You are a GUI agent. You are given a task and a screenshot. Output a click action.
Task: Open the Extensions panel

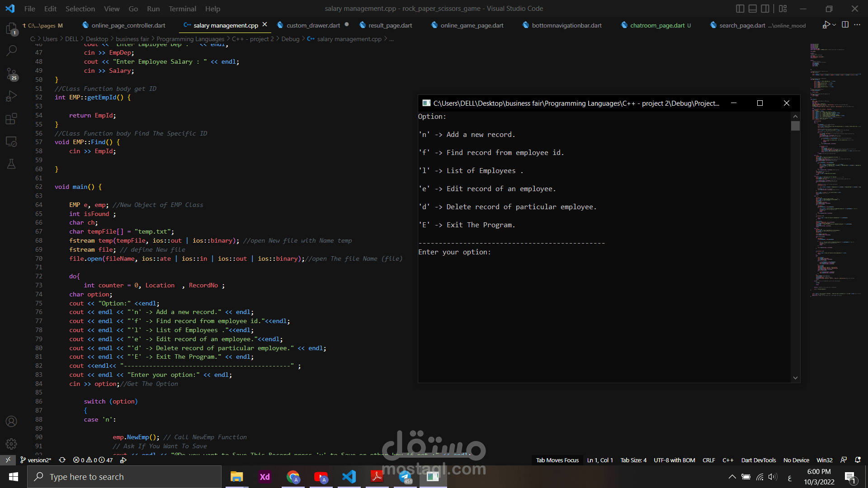click(11, 118)
